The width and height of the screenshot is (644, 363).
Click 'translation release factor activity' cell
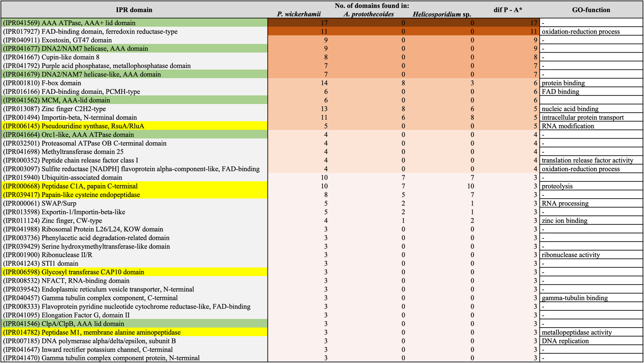click(591, 160)
